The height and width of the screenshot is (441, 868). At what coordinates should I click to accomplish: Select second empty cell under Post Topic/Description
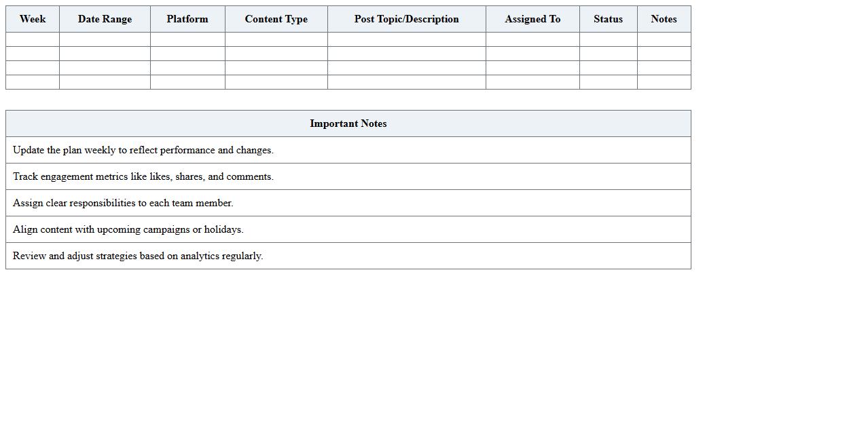pos(406,54)
